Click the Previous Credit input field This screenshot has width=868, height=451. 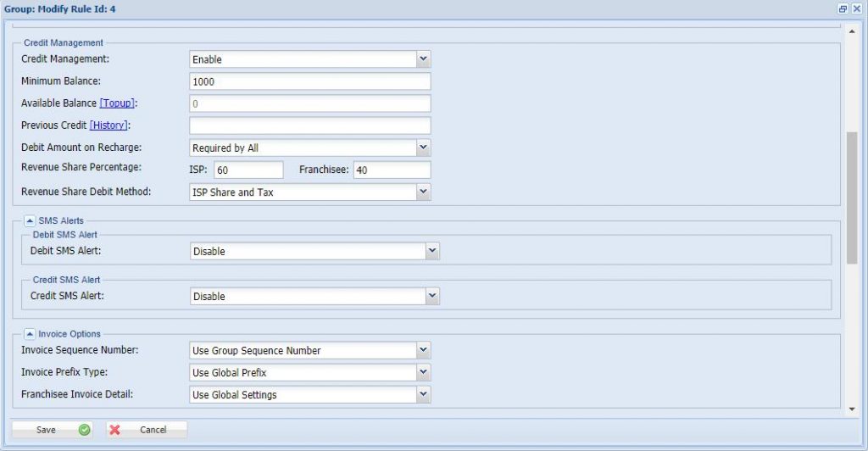point(310,125)
